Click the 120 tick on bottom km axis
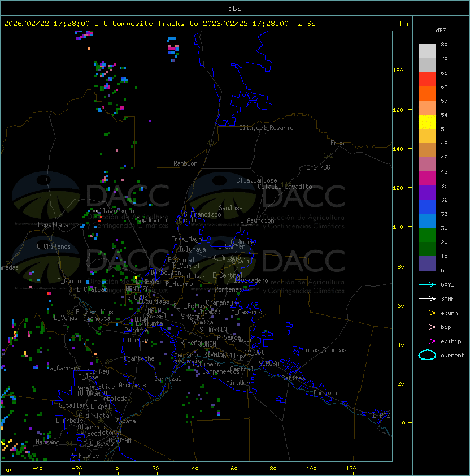This screenshot has height=476, width=470. point(352,468)
